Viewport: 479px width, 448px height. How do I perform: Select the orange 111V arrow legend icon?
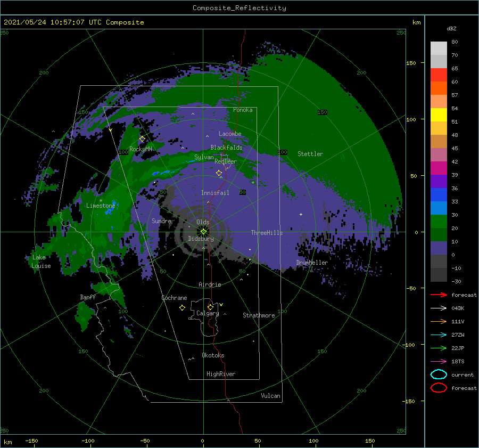[x=439, y=321]
